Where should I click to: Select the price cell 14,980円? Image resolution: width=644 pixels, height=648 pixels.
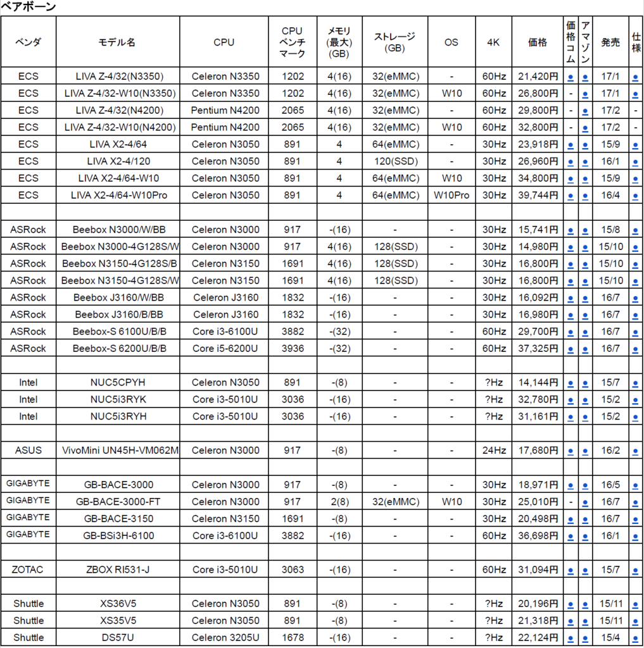[538, 246]
